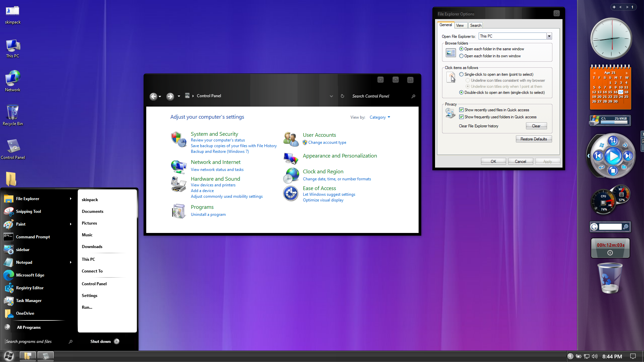Click the Restore Defaults button
Screen dimensions: 644x362
tap(533, 139)
